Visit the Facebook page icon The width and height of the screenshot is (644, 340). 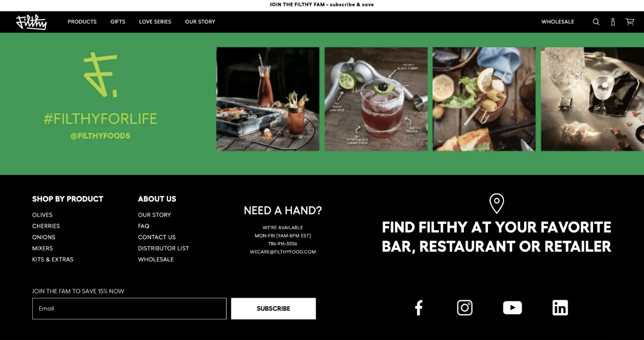[419, 308]
